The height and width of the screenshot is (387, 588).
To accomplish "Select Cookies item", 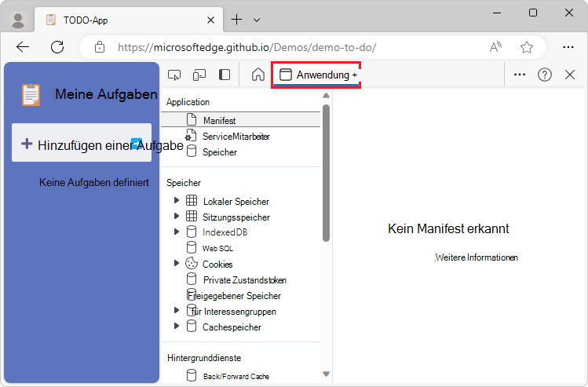I will [x=217, y=265].
